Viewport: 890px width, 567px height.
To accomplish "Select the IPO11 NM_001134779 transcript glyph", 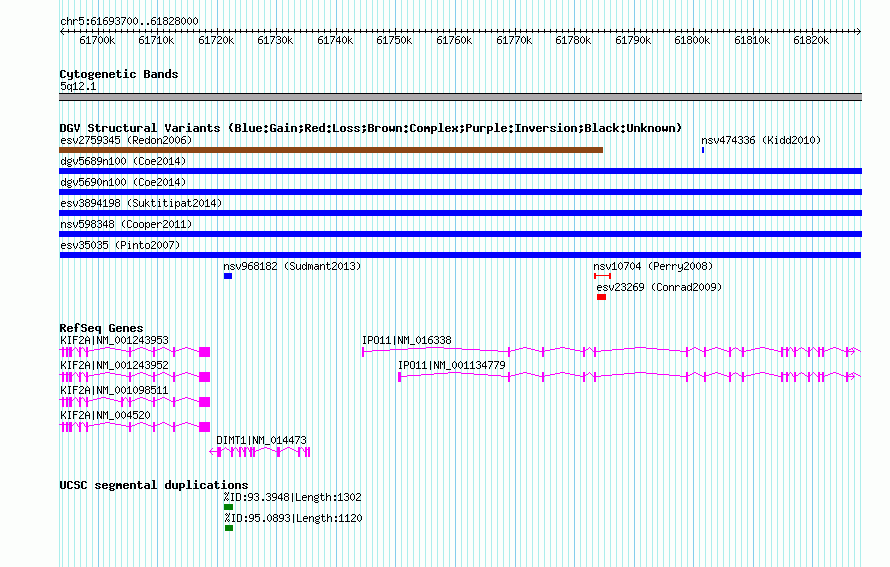I will tap(629, 377).
